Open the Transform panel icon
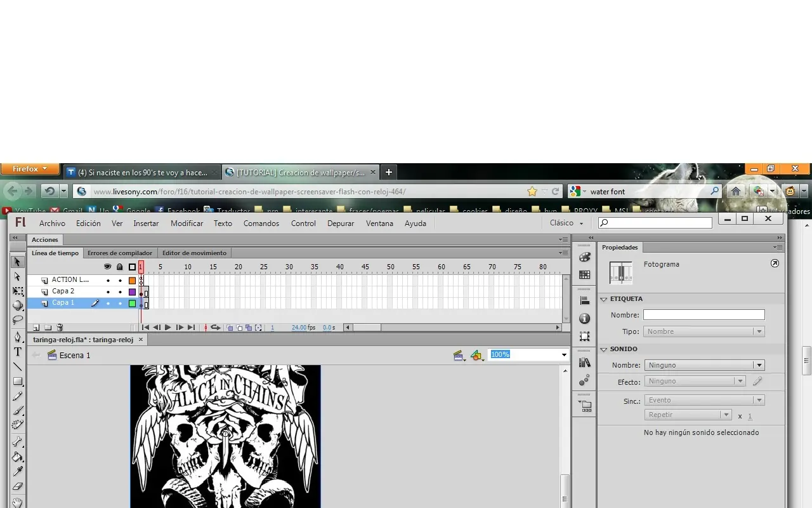 click(585, 337)
